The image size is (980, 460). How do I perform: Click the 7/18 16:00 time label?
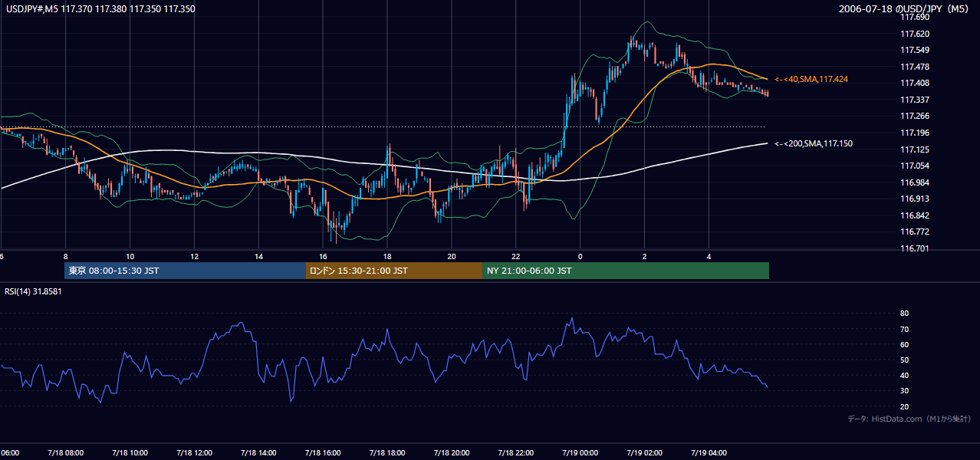point(323,453)
